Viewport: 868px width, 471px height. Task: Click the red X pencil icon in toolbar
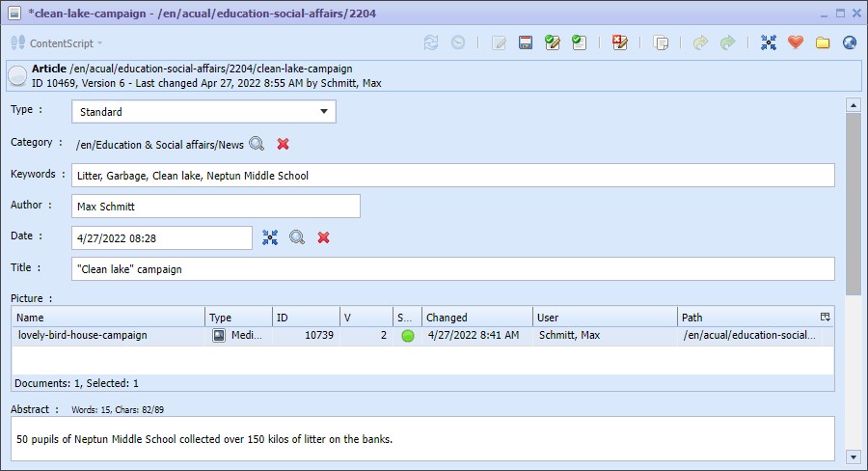(619, 42)
